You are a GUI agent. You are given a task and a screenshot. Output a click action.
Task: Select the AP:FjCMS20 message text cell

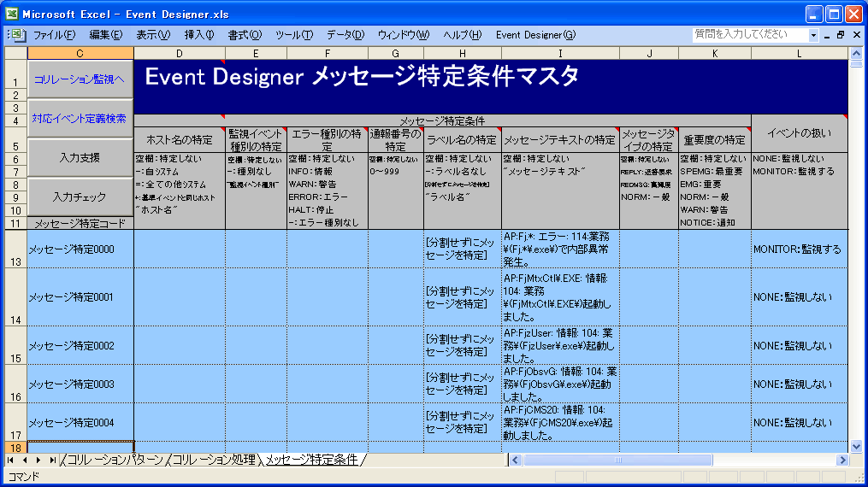560,422
